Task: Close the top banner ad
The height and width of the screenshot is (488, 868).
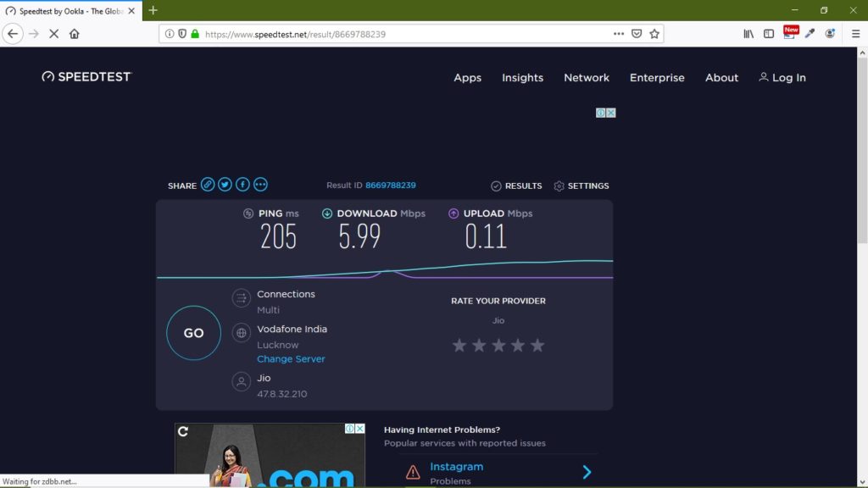Action: pyautogui.click(x=610, y=113)
